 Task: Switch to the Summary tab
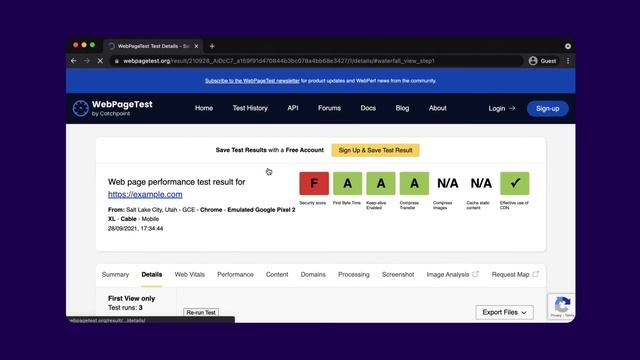coord(115,275)
